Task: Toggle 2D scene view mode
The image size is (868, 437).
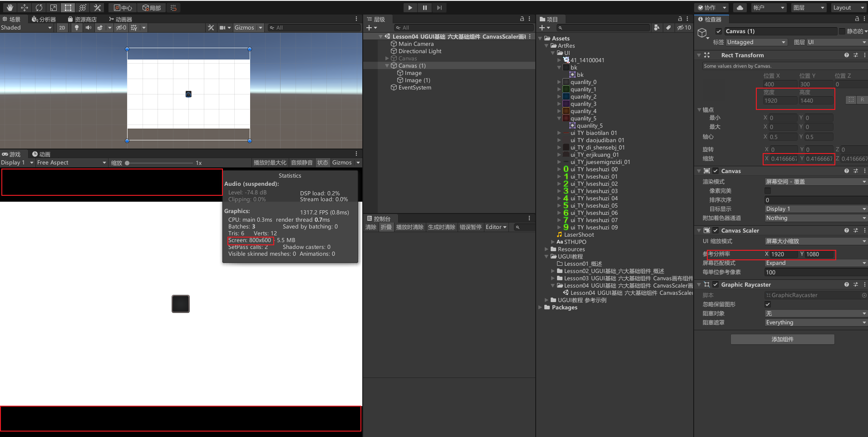Action: [x=62, y=28]
